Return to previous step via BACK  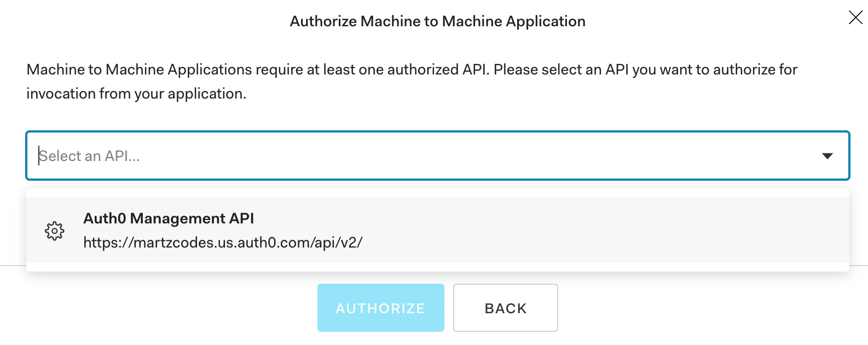pos(505,308)
